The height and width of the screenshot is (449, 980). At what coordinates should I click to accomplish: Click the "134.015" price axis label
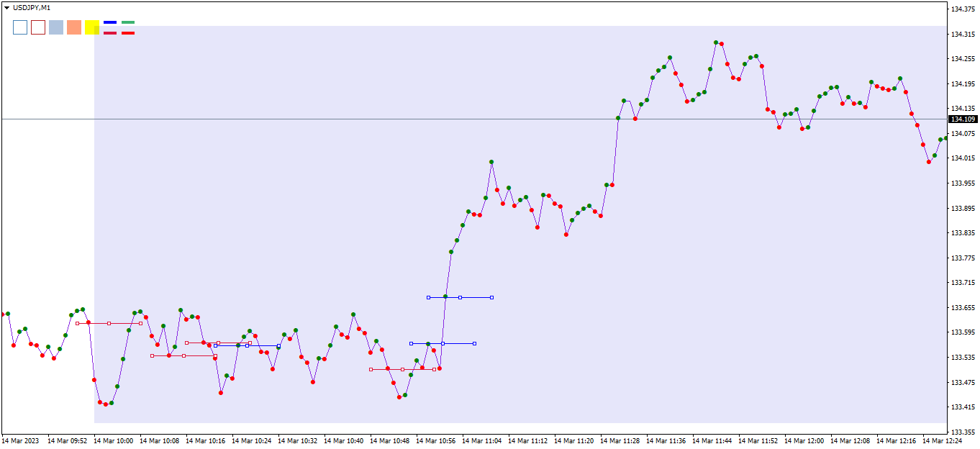point(963,158)
